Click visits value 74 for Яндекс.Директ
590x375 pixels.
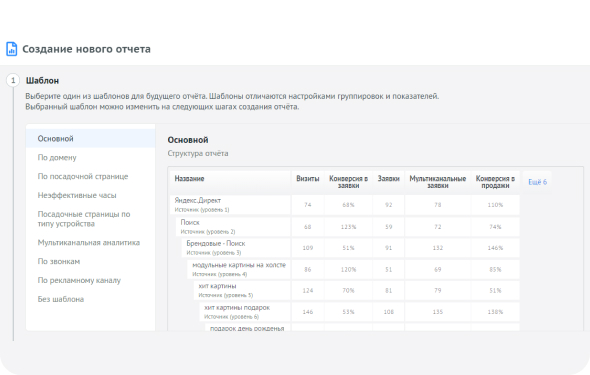coord(307,205)
